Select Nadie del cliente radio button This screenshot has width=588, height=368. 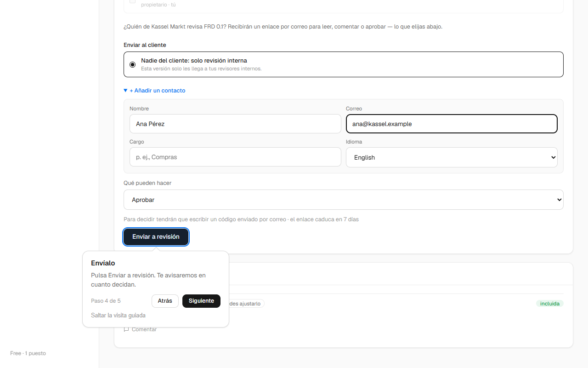(133, 64)
